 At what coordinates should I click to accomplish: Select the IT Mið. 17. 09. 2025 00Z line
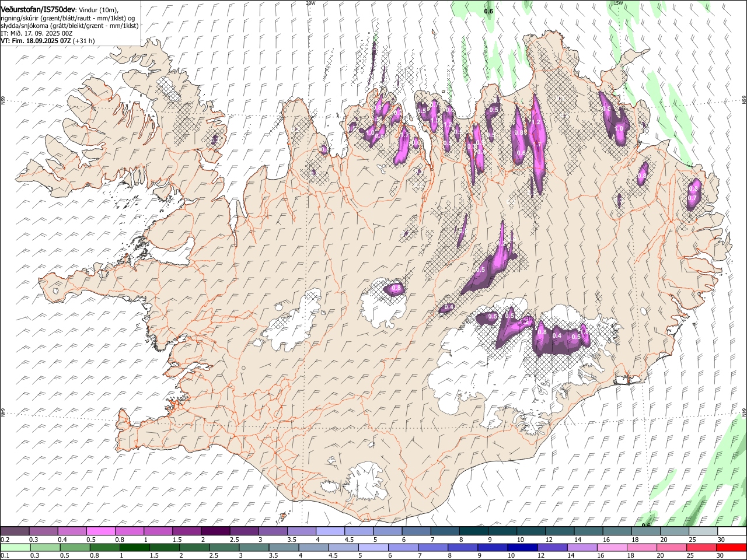(x=36, y=33)
